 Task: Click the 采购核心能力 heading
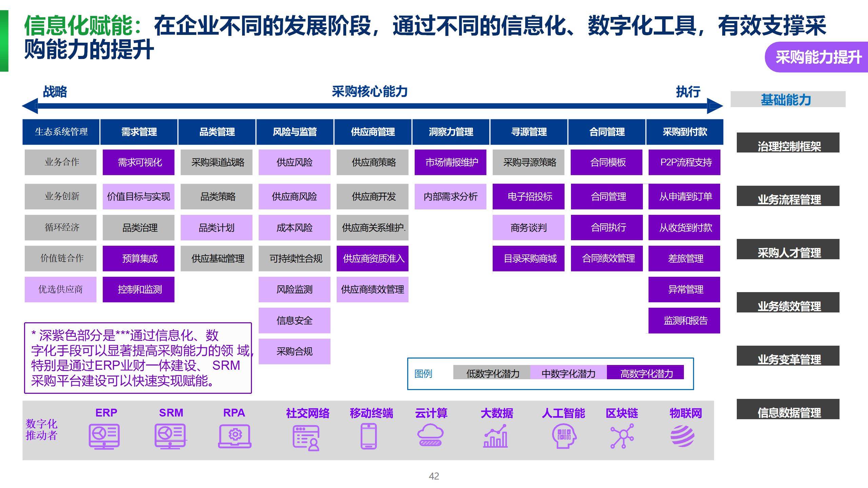pyautogui.click(x=370, y=91)
